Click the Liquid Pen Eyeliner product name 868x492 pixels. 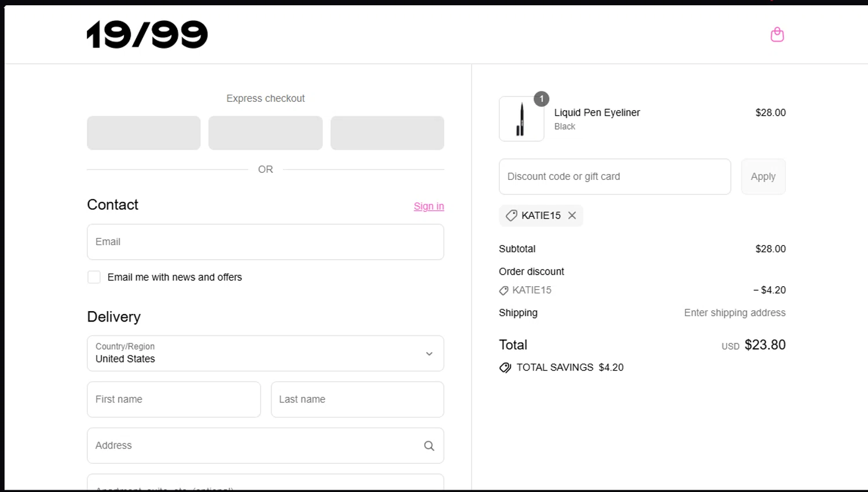point(597,113)
